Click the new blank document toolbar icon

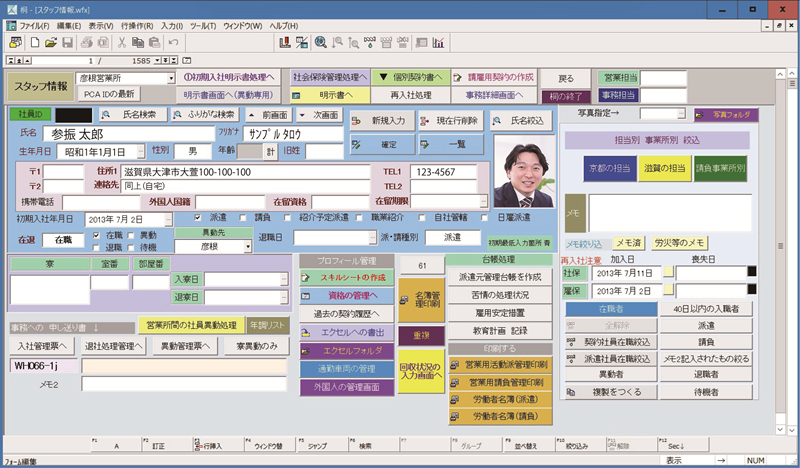pos(35,42)
